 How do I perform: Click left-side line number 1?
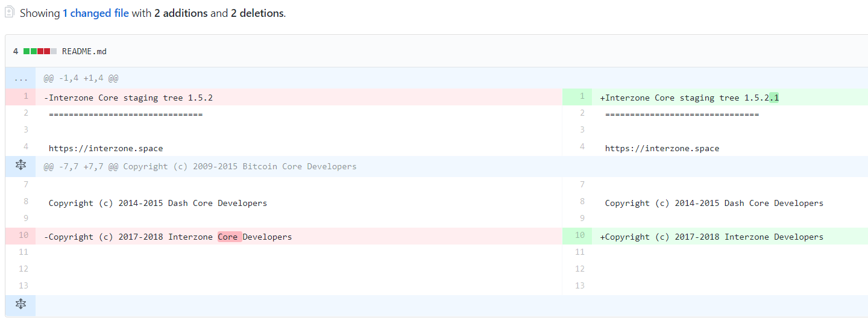20,97
